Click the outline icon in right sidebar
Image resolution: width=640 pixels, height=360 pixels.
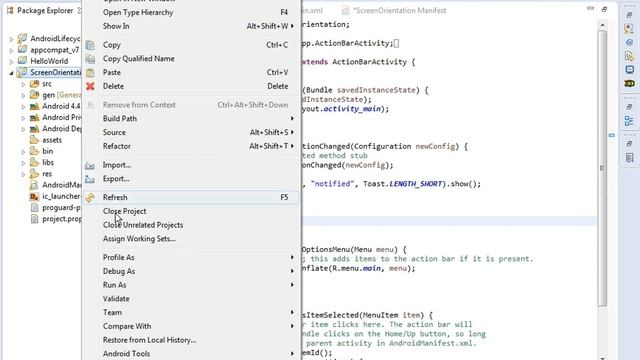coord(629,121)
